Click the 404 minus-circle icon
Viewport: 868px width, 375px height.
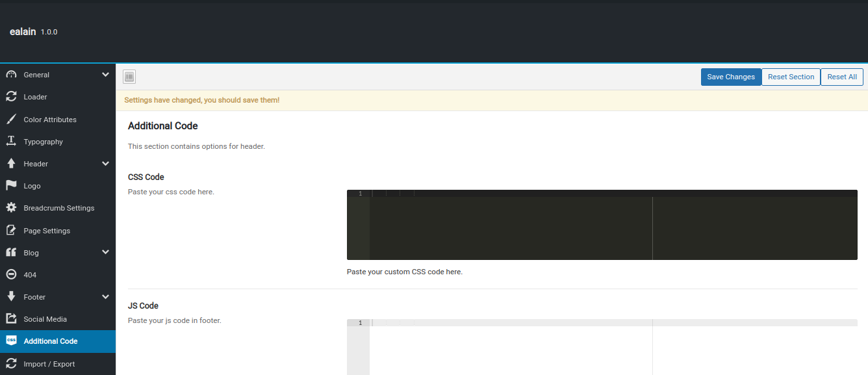click(x=11, y=274)
